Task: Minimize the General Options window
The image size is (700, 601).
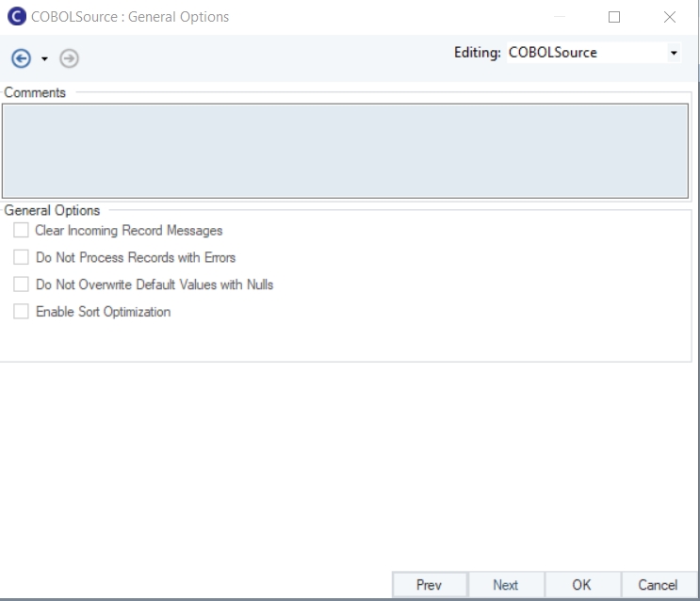Action: click(560, 17)
